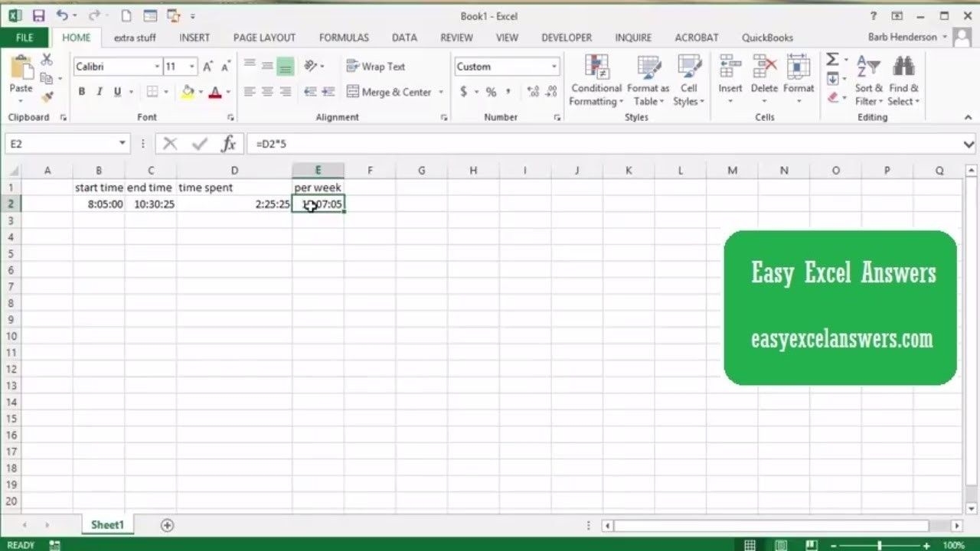Toggle Align Right text alignment
Image resolution: width=980 pixels, height=551 pixels.
[286, 92]
